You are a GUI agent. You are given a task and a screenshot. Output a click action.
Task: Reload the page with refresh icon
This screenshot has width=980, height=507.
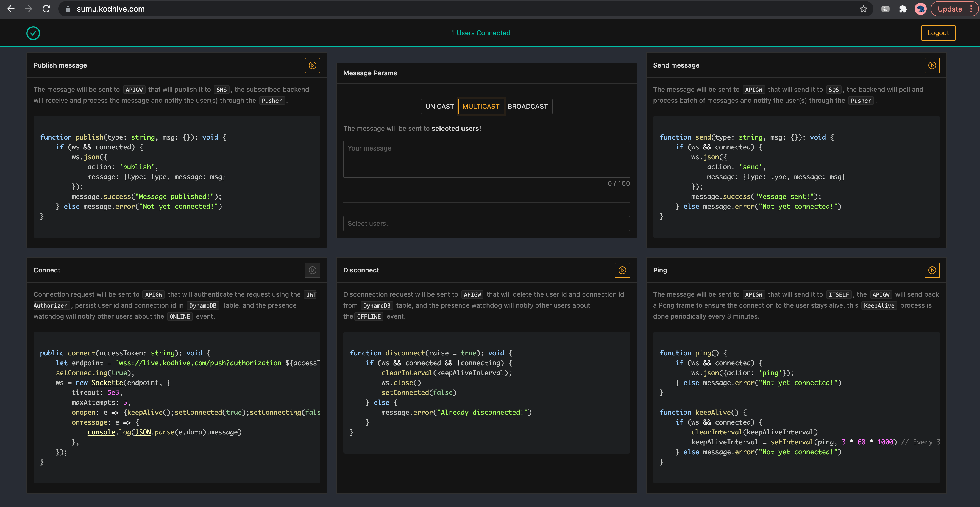46,9
